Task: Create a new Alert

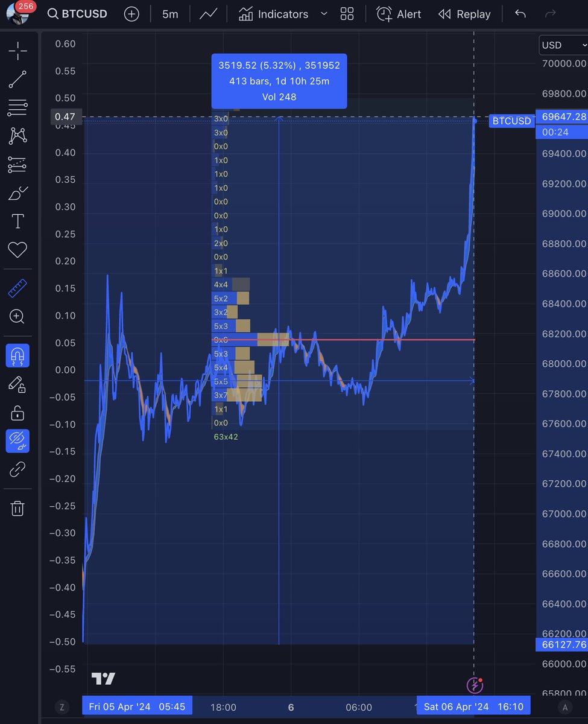Action: click(x=398, y=14)
